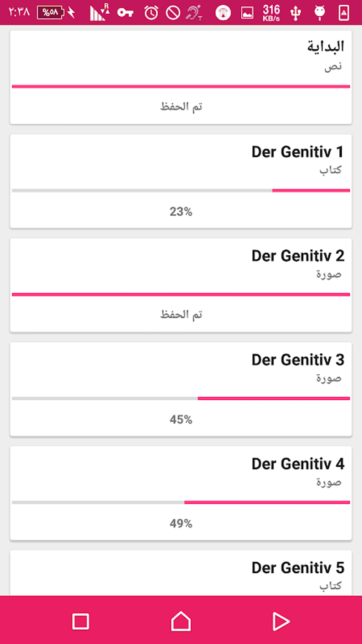Tap the USB connection status icon

[x=295, y=13]
